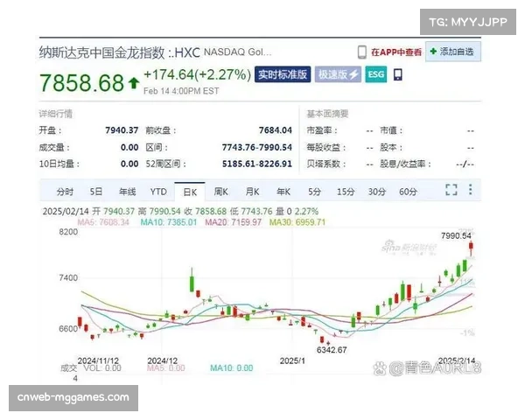Click the index title 纳斯达克中国金龙指数
525x420 pixels.
click(102, 52)
